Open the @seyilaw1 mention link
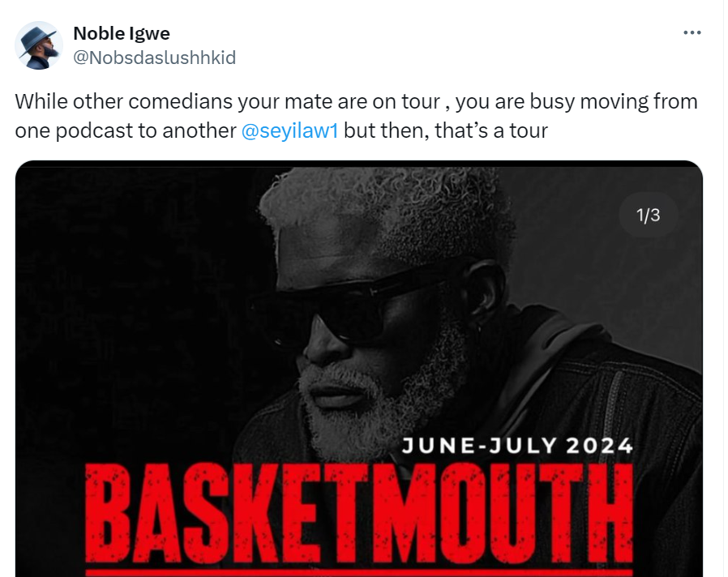Screen dimensions: 728x577 (289, 130)
